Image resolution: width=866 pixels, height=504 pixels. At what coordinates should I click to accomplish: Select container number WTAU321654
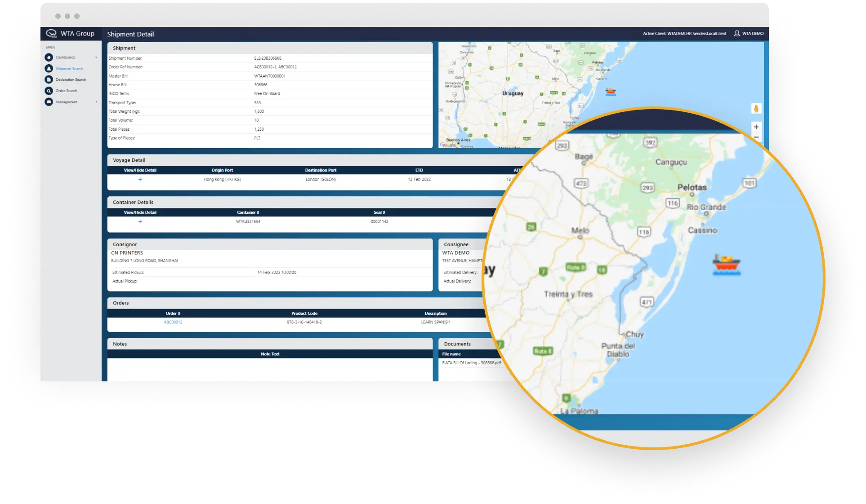point(248,221)
